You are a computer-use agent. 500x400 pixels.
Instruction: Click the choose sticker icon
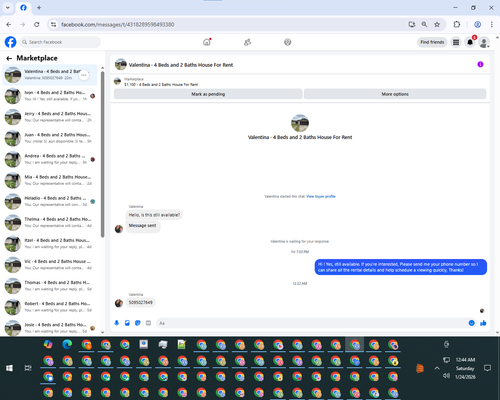(x=138, y=323)
